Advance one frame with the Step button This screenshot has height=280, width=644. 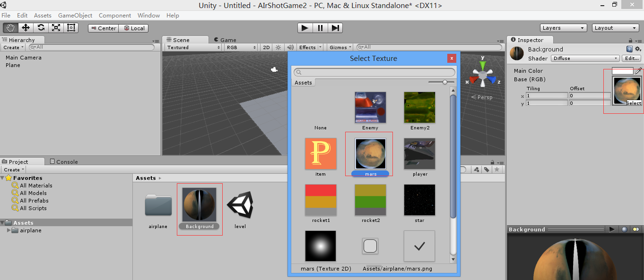[335, 28]
